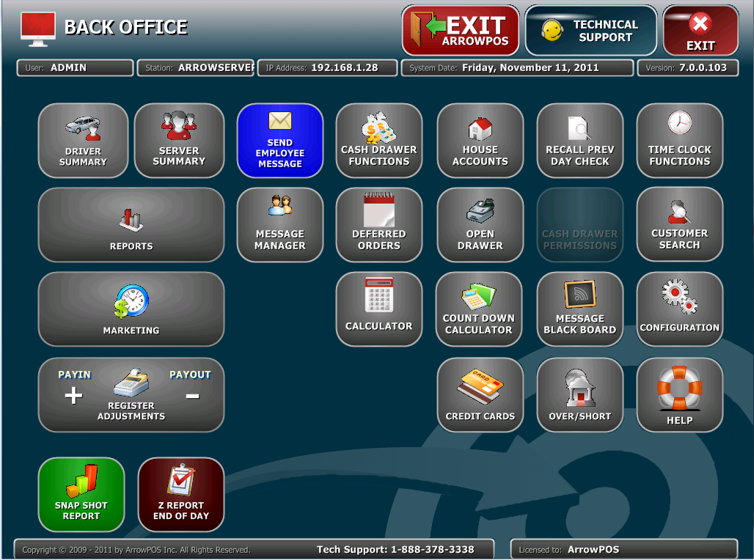Screen dimensions: 754x560
Task: Launch the Calculator
Action: (x=379, y=309)
